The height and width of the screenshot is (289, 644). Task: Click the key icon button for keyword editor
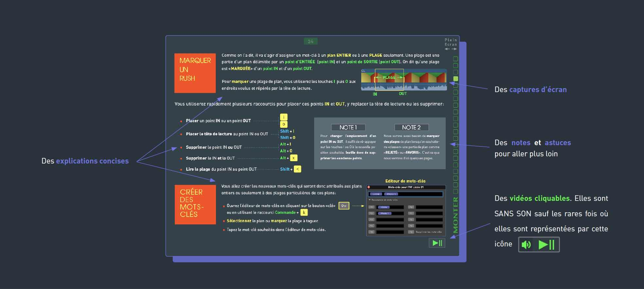pyautogui.click(x=344, y=206)
